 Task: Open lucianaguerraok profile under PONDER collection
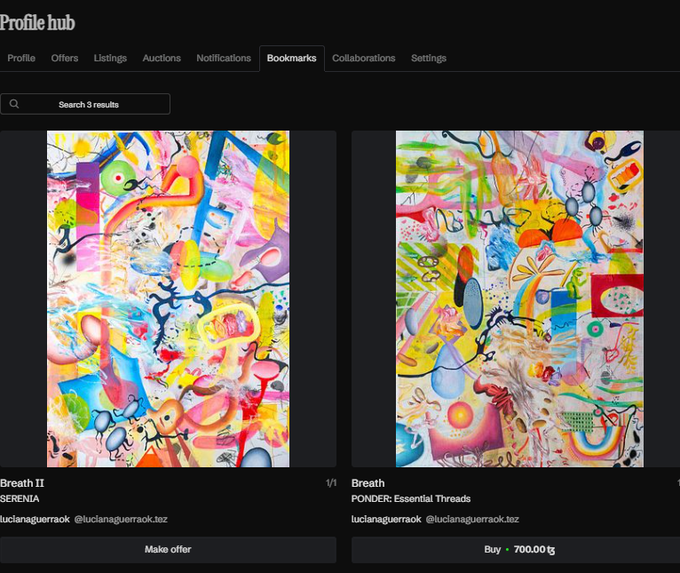386,519
